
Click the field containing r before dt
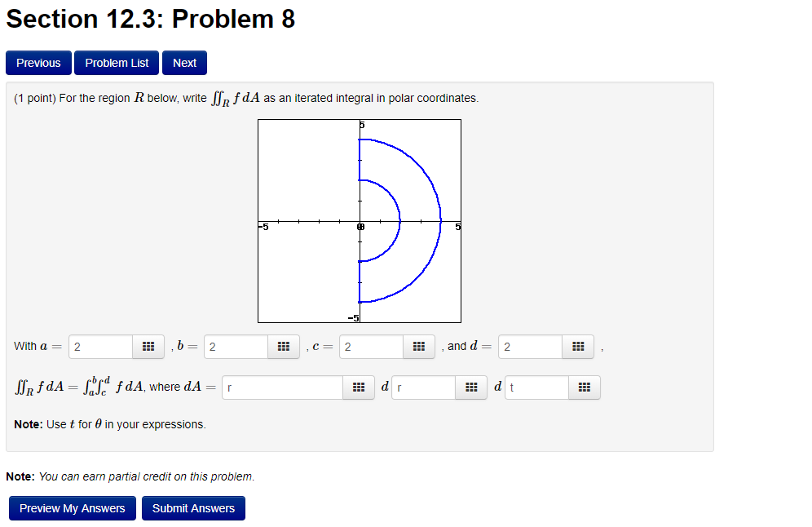click(422, 387)
